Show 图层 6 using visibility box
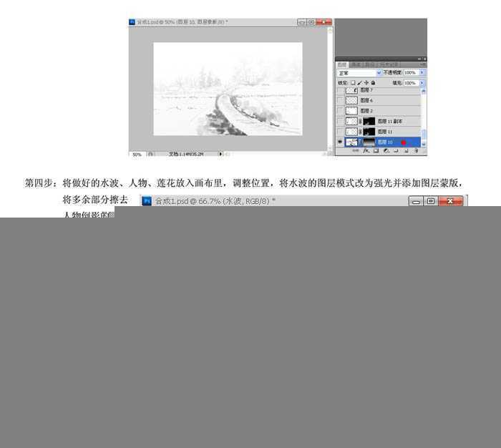The image size is (501, 448). point(340,100)
